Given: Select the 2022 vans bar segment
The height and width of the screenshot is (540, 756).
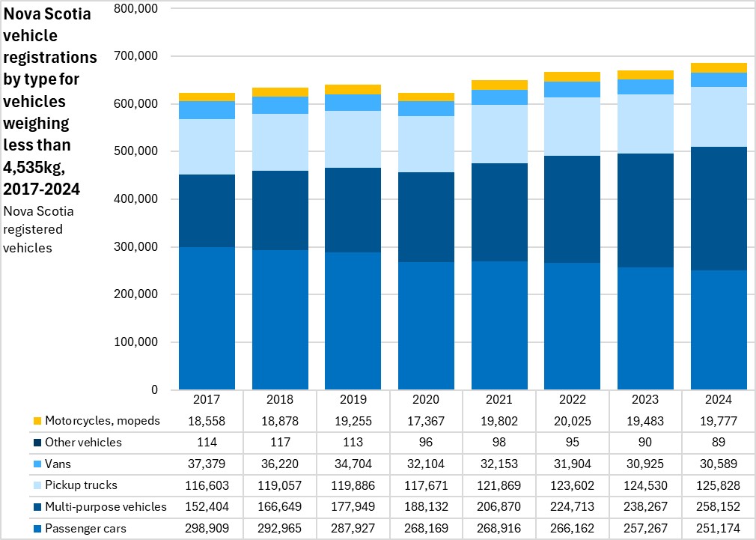Looking at the screenshot, I should (573, 89).
